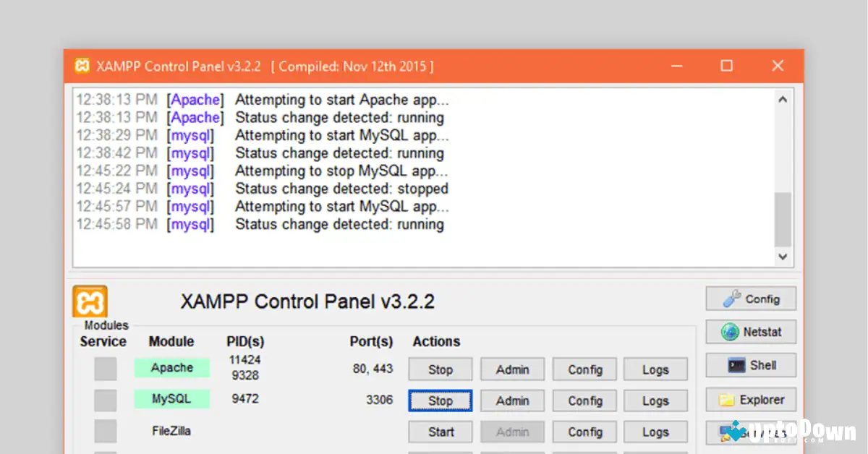View the Apache Logs
868x454 pixels.
tap(655, 369)
